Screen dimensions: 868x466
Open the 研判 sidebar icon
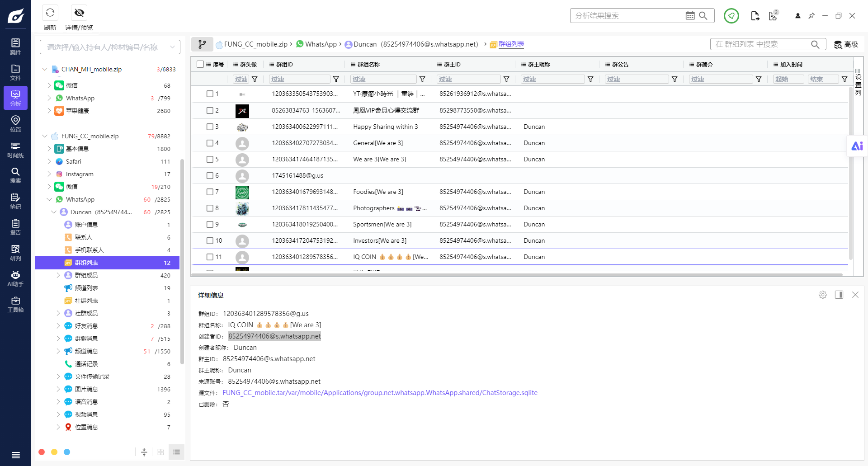pos(15,252)
